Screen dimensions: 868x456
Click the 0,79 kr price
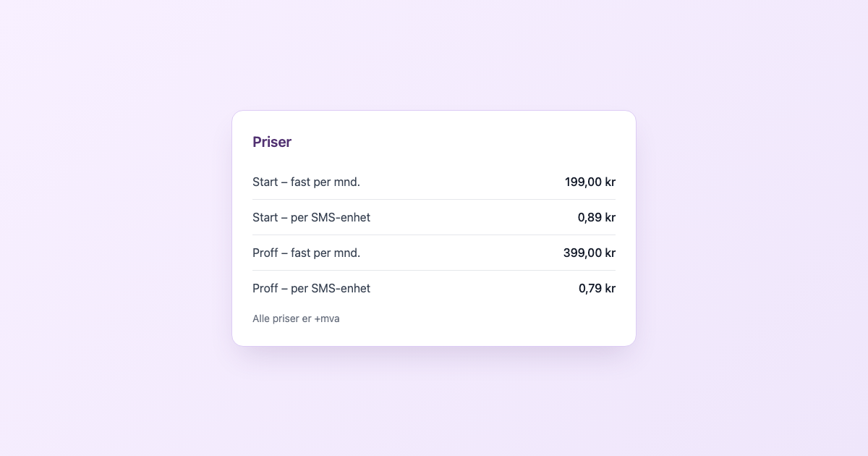coord(597,288)
